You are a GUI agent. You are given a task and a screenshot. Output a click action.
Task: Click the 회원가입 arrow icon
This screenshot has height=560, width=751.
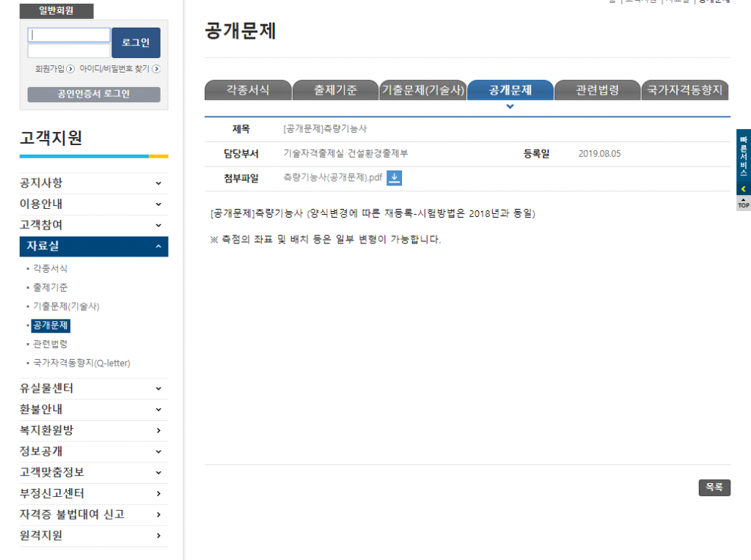click(70, 69)
